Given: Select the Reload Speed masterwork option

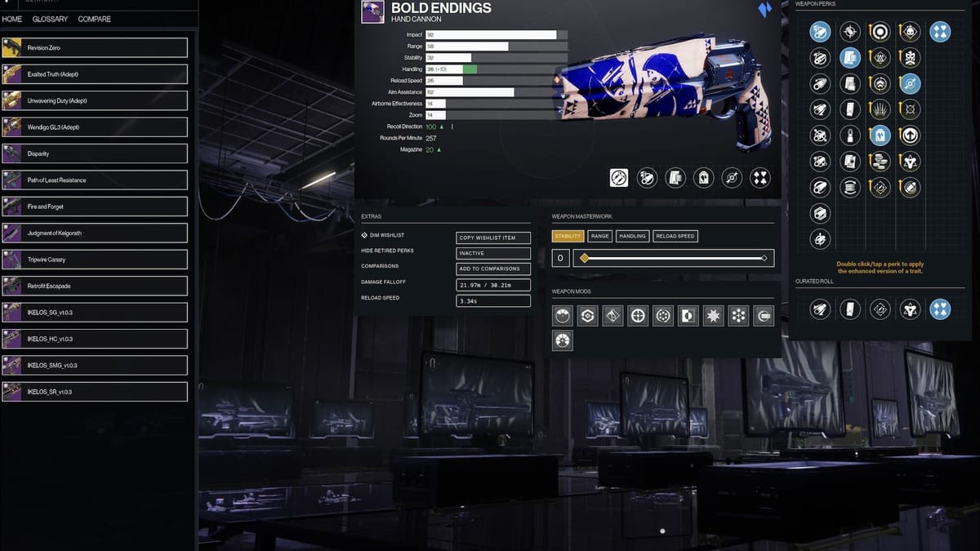Looking at the screenshot, I should (675, 236).
